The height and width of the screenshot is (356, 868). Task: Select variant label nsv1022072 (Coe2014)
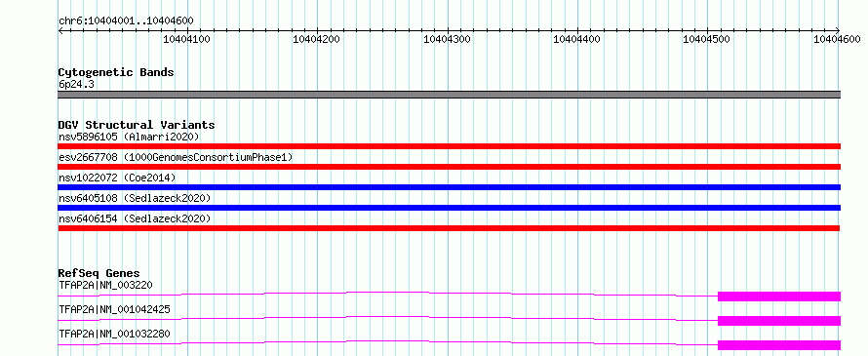(117, 178)
